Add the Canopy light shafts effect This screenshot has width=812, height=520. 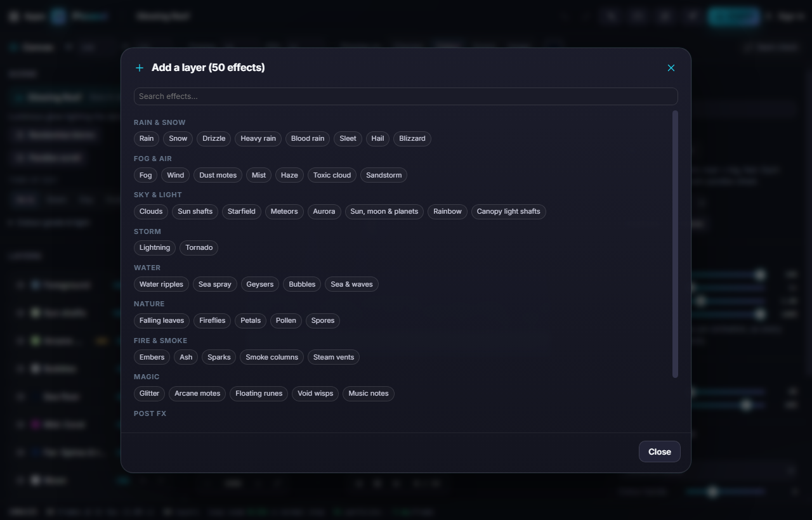(x=509, y=212)
